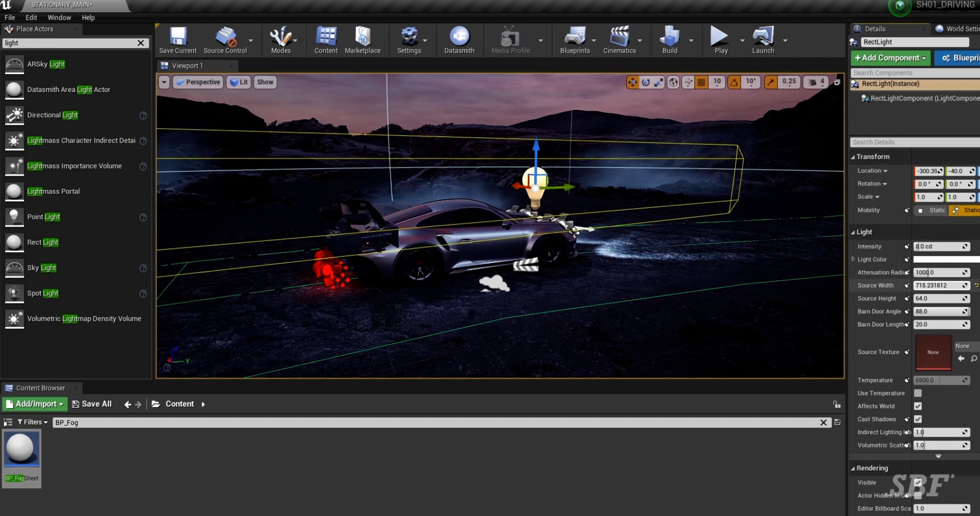Uncheck the Affects World checkbox
Viewport: 980px width, 516px height.
click(918, 406)
